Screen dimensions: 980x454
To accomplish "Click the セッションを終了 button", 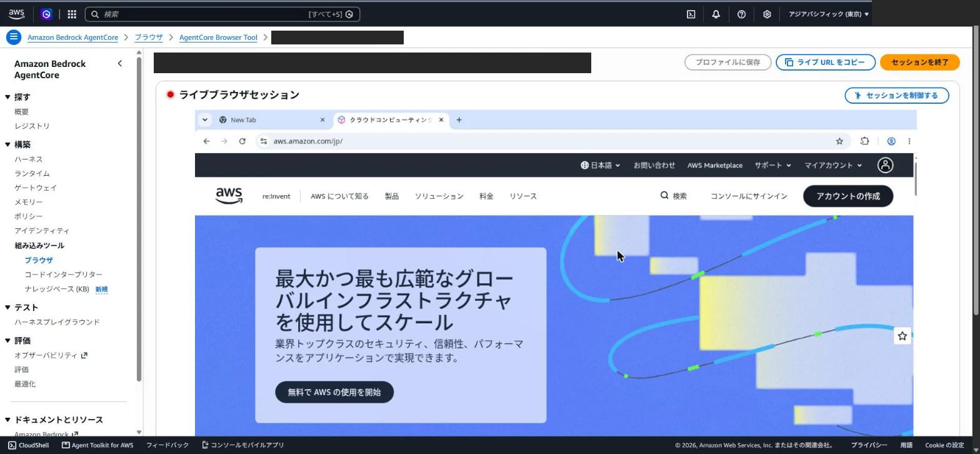I will (x=919, y=62).
